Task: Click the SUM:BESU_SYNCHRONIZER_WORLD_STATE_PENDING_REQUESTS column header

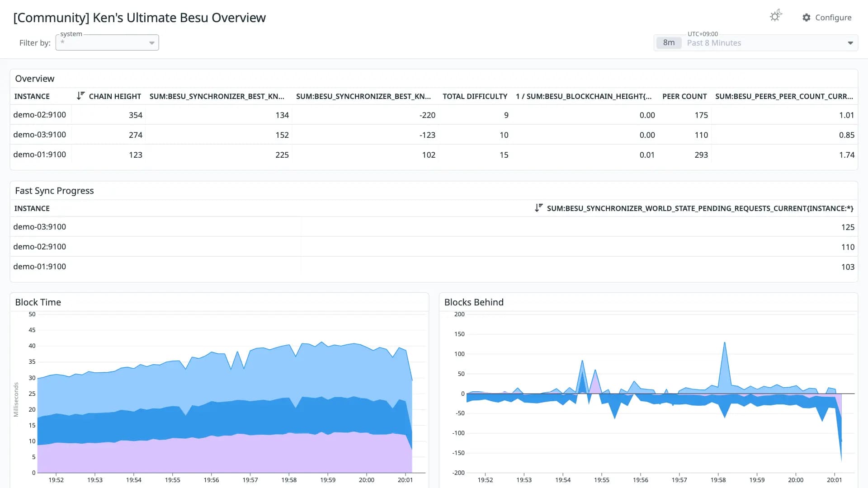Action: click(700, 208)
